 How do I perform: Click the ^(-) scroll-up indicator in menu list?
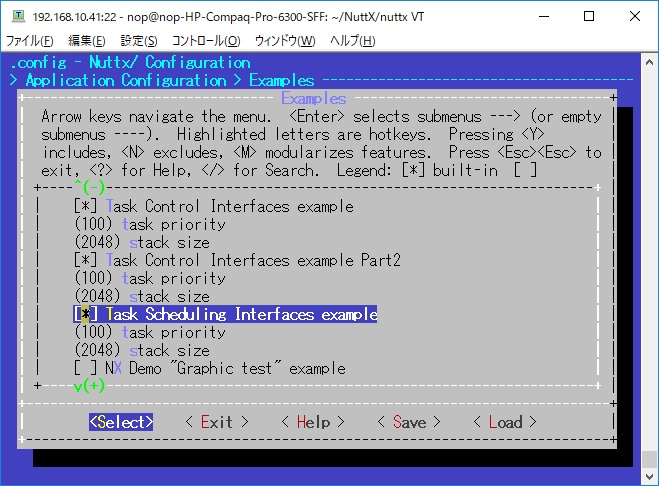pyautogui.click(x=89, y=188)
